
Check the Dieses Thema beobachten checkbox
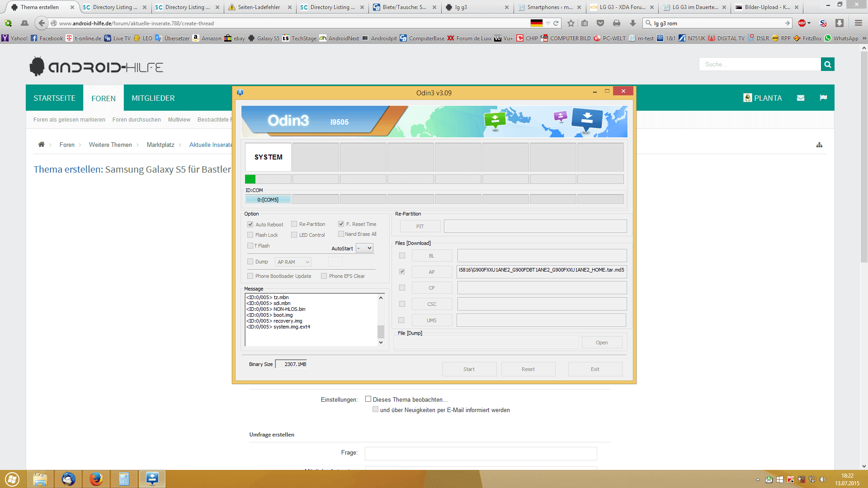368,399
